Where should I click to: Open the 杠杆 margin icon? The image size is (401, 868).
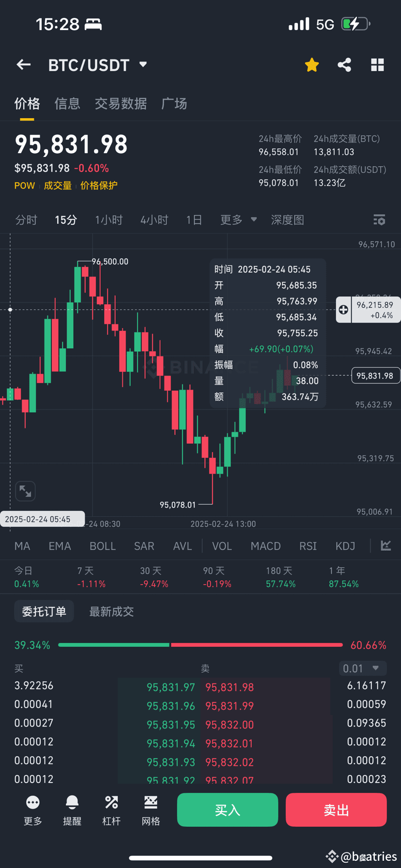point(111,810)
